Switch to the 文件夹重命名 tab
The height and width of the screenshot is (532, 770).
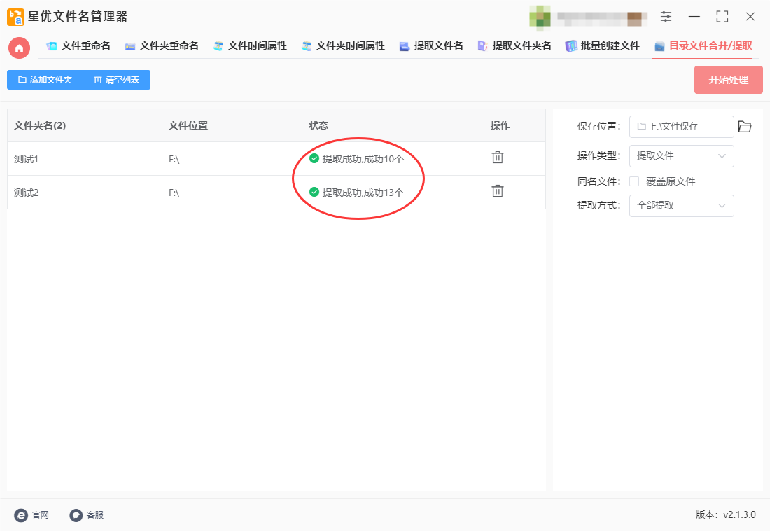click(x=162, y=46)
